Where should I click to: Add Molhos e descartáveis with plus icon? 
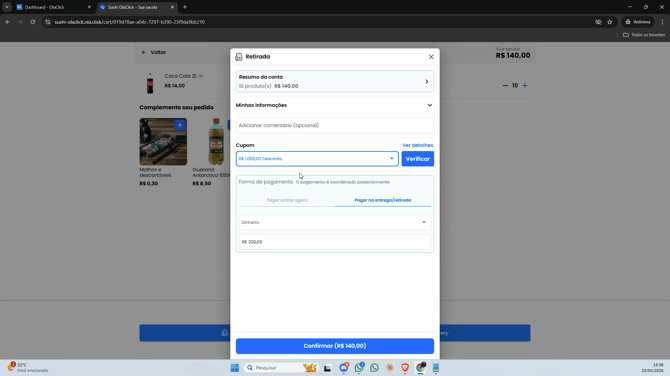click(x=180, y=125)
